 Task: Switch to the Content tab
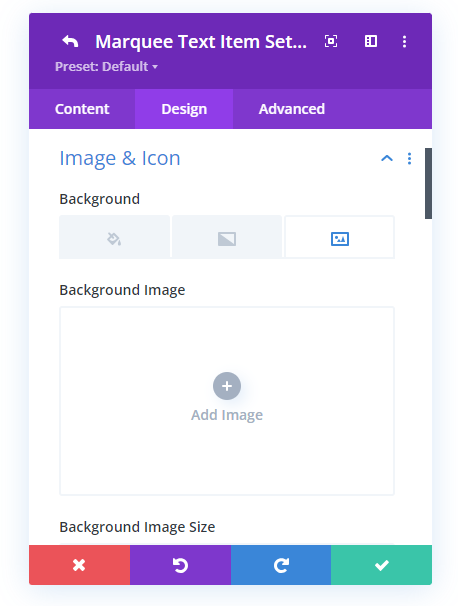point(82,109)
